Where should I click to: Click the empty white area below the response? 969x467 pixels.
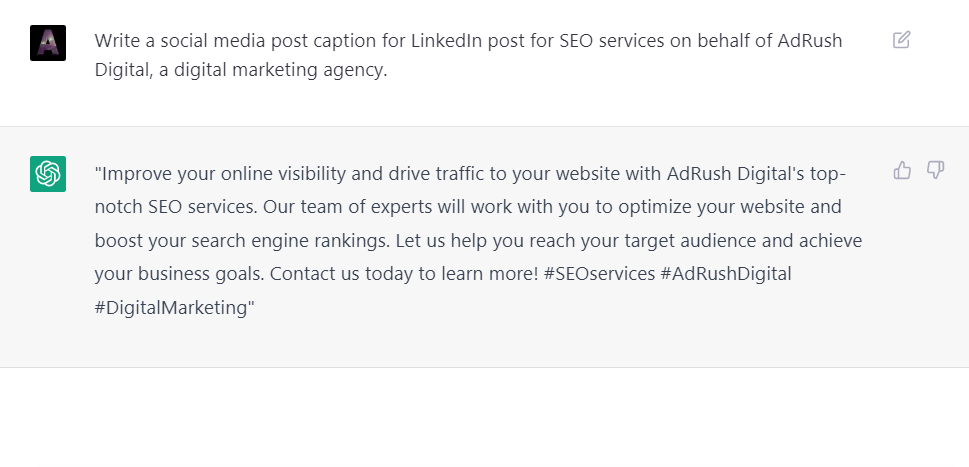point(484,420)
